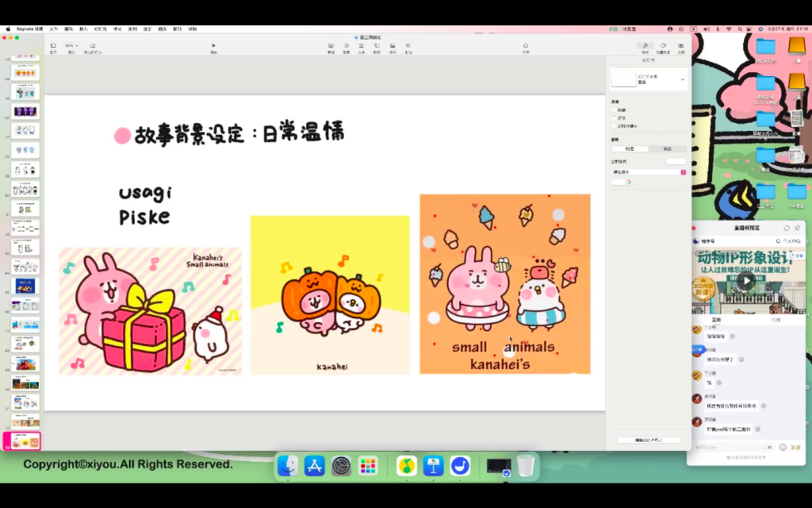Toggle the Body checkbox in the Appearance section
Screen dimensions: 812x508
pyautogui.click(x=615, y=118)
